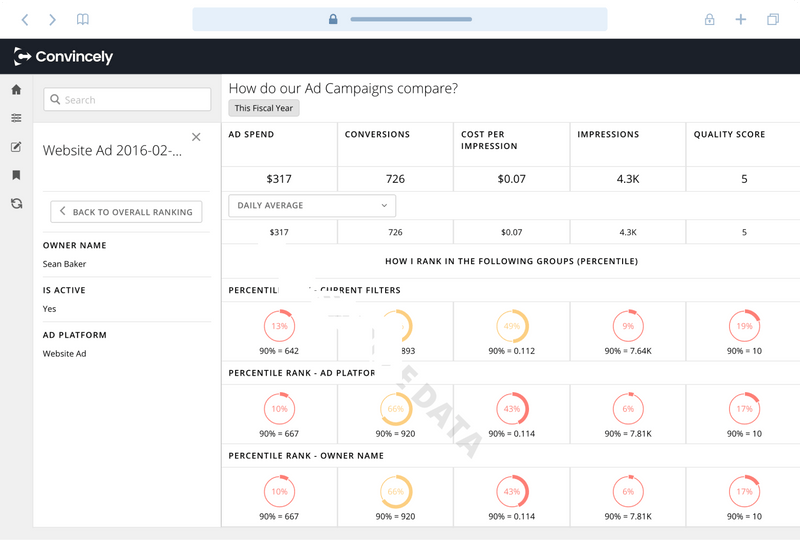Click the bookmark icon in sidebar
This screenshot has height=540, width=800.
[x=16, y=175]
